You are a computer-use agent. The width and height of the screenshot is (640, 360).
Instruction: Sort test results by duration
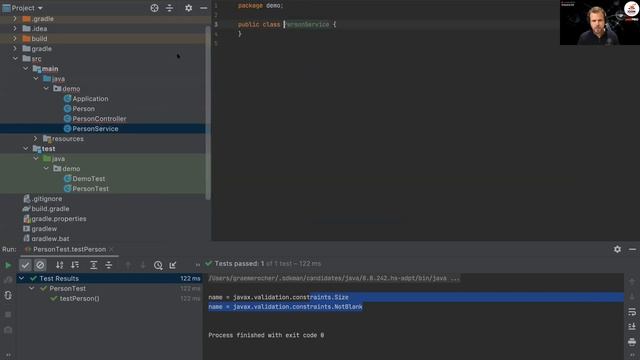point(75,265)
